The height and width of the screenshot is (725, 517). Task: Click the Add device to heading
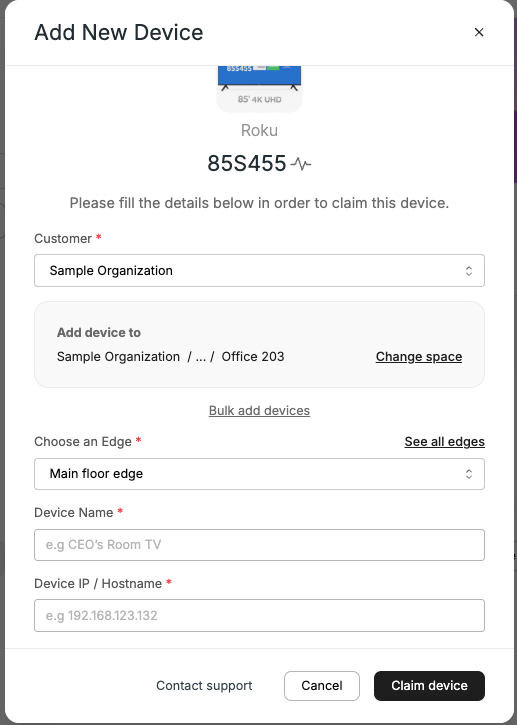99,332
